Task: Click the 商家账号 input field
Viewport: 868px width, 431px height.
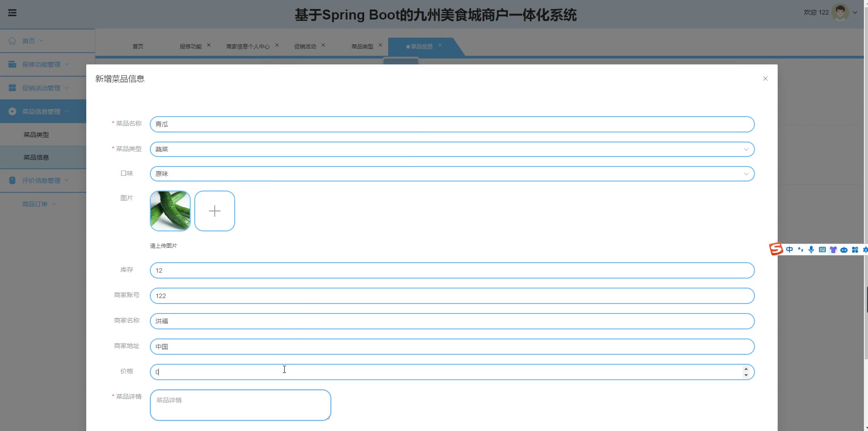Action: (x=452, y=296)
